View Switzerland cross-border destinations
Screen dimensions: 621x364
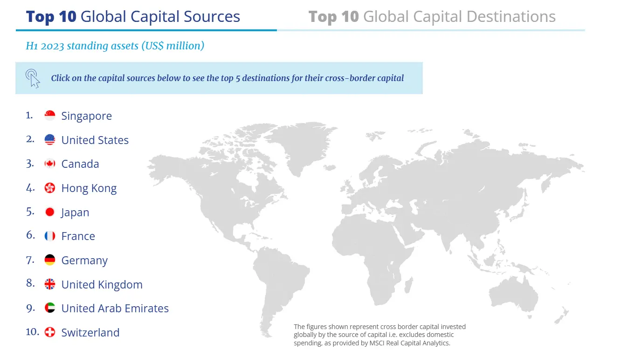tap(90, 333)
